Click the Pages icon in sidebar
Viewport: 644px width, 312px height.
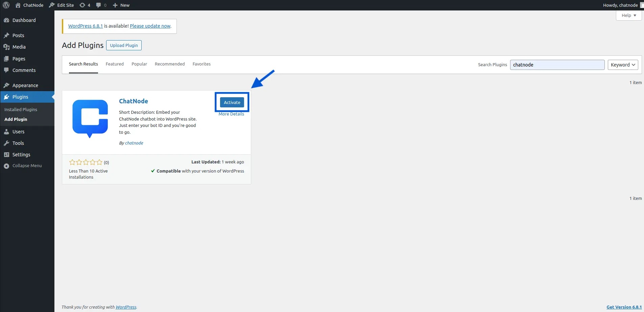(6, 59)
